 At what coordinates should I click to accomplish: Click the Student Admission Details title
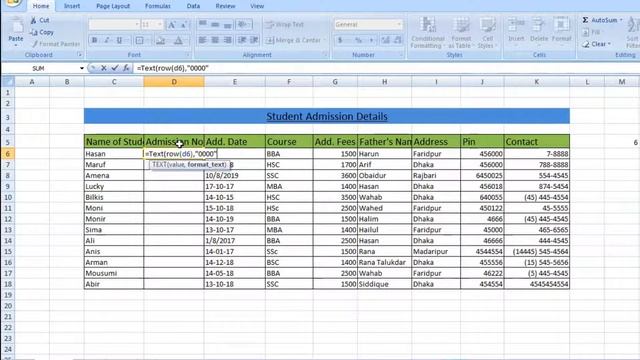(327, 116)
